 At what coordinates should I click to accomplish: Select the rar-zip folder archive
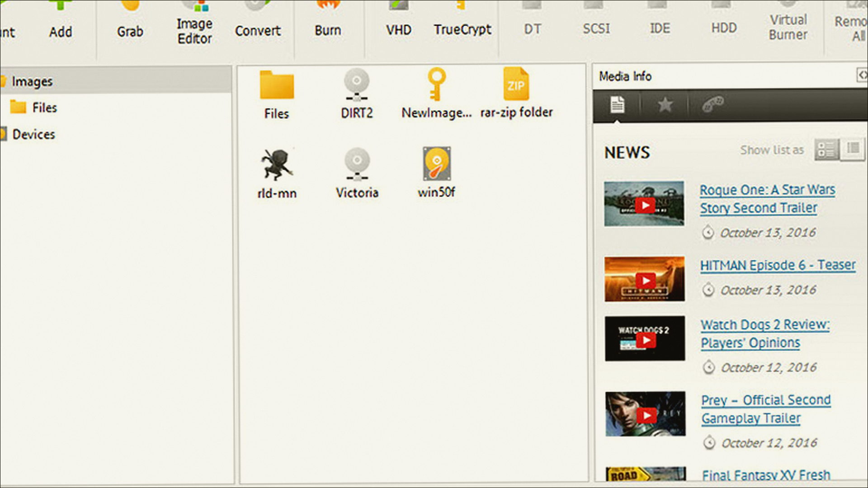click(x=516, y=93)
